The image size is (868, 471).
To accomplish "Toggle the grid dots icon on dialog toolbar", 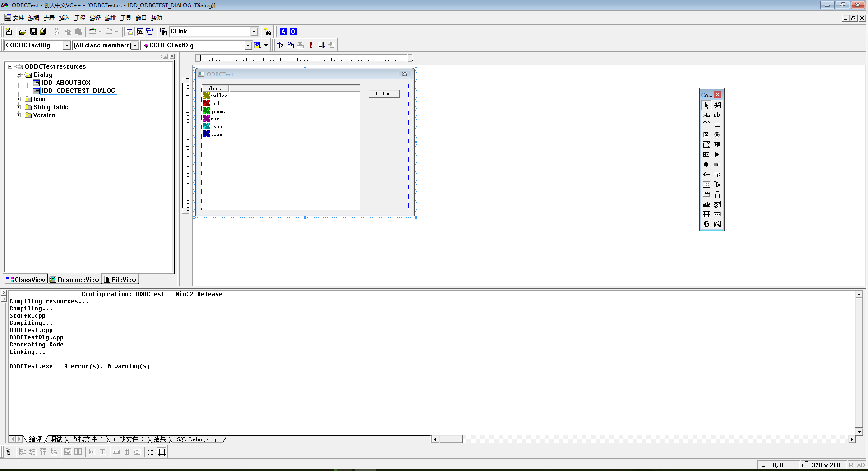I will [151, 452].
